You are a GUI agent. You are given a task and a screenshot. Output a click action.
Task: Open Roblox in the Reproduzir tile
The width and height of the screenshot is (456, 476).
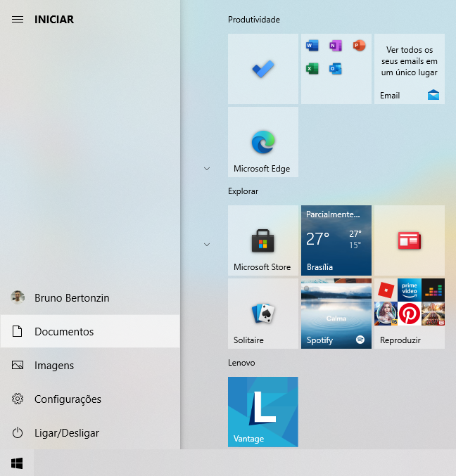[x=386, y=290]
